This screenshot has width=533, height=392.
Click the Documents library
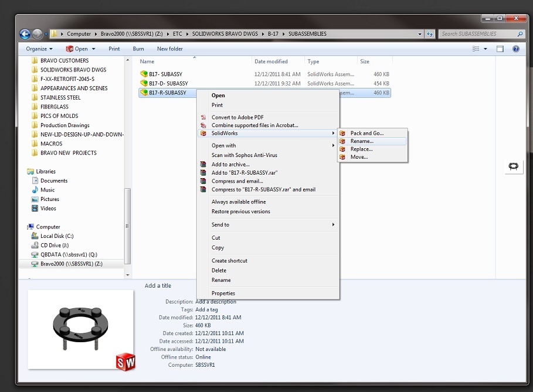tap(54, 180)
